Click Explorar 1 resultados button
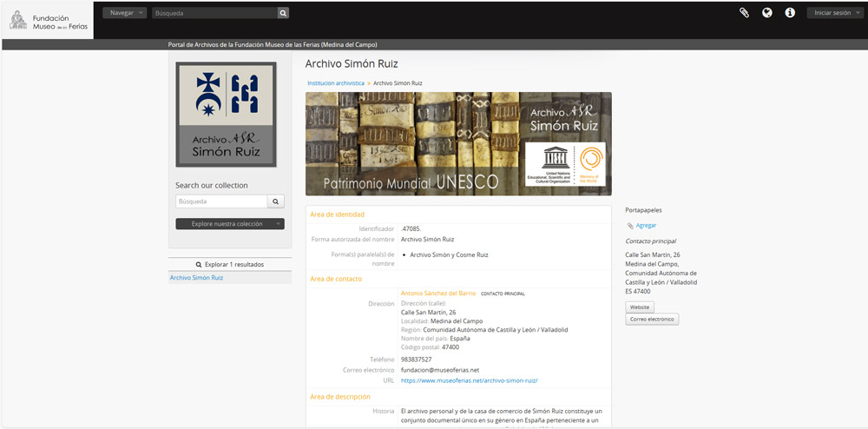The image size is (868, 429). [230, 265]
